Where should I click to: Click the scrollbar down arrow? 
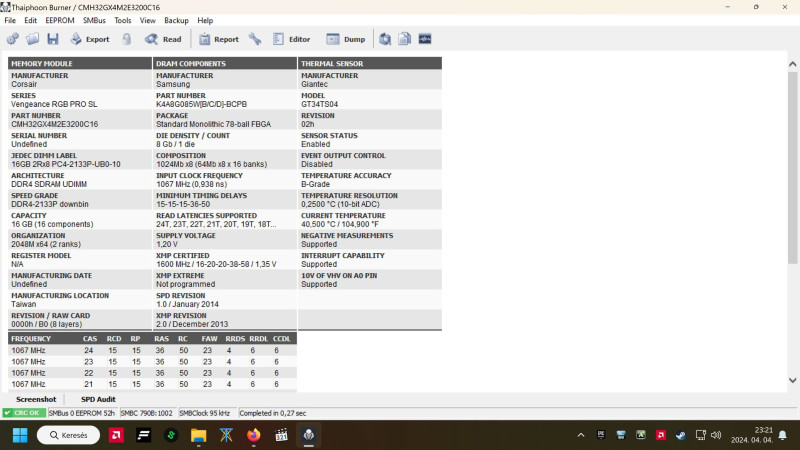coord(792,380)
